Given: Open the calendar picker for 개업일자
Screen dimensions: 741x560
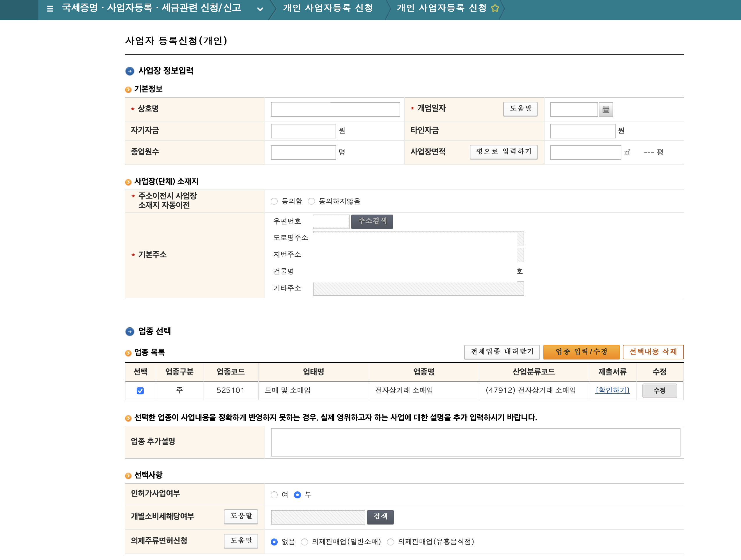Looking at the screenshot, I should click(x=606, y=110).
